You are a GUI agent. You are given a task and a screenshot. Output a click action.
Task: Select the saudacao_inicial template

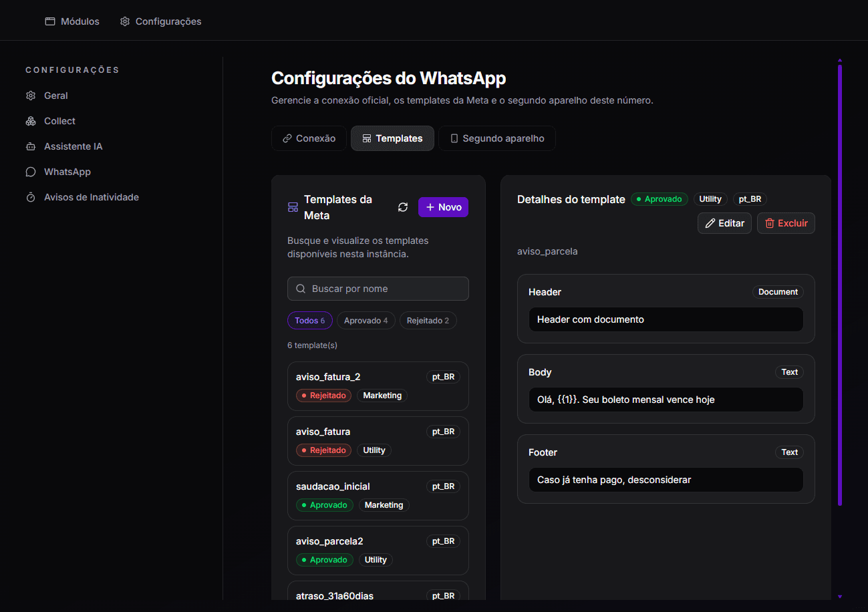378,496
